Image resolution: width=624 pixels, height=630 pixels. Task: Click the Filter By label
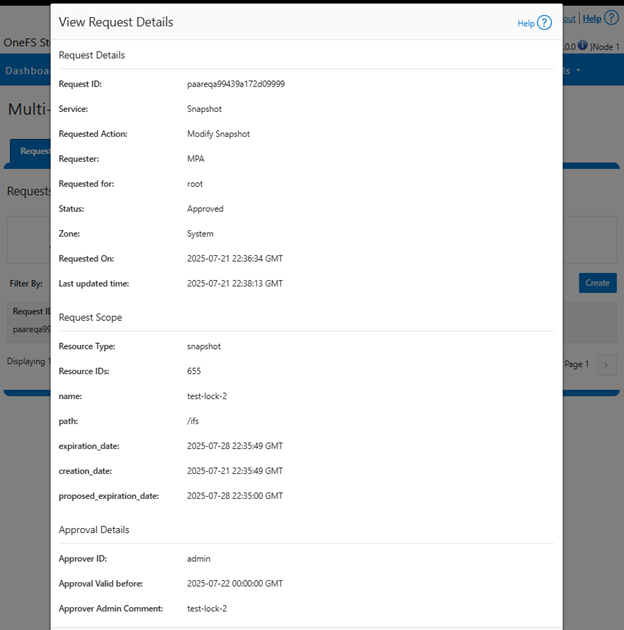coord(26,284)
